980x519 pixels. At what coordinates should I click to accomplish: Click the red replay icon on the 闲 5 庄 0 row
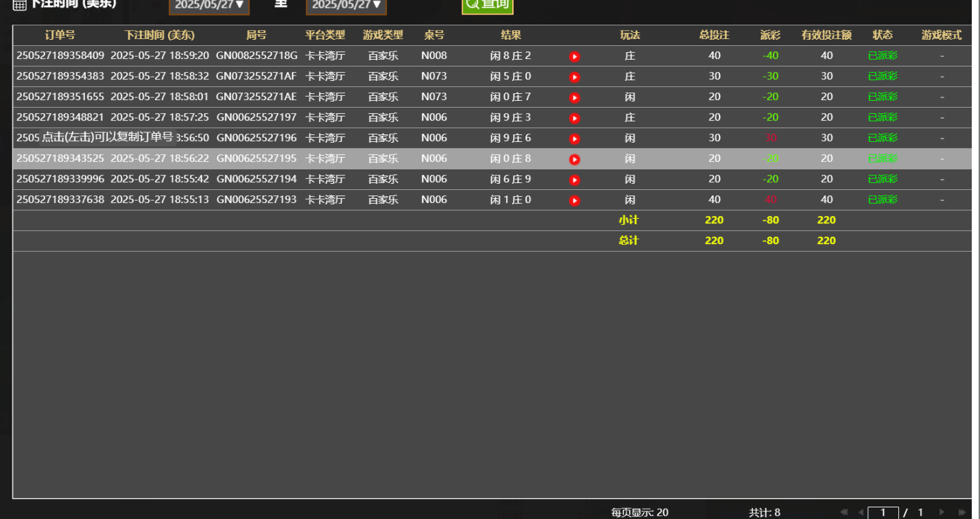click(x=574, y=76)
